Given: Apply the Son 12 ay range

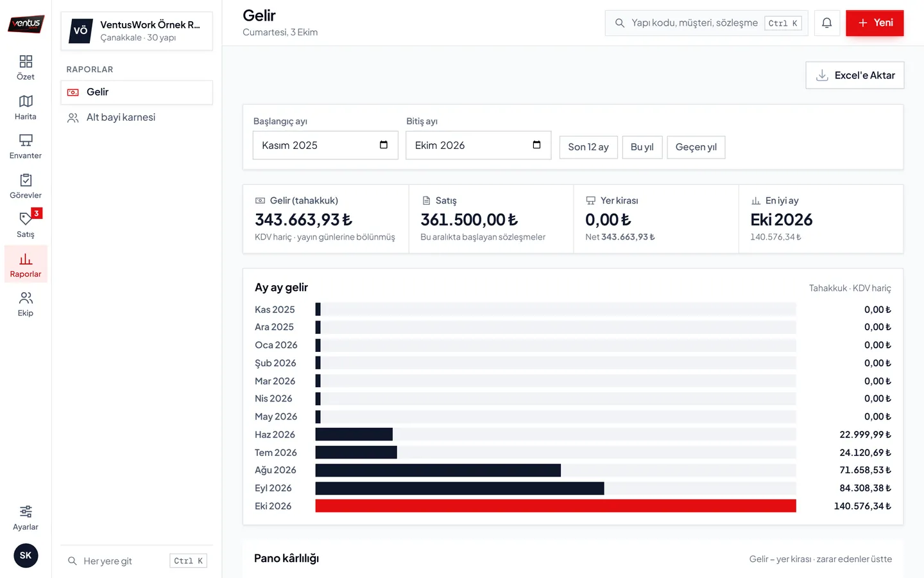Looking at the screenshot, I should [588, 147].
